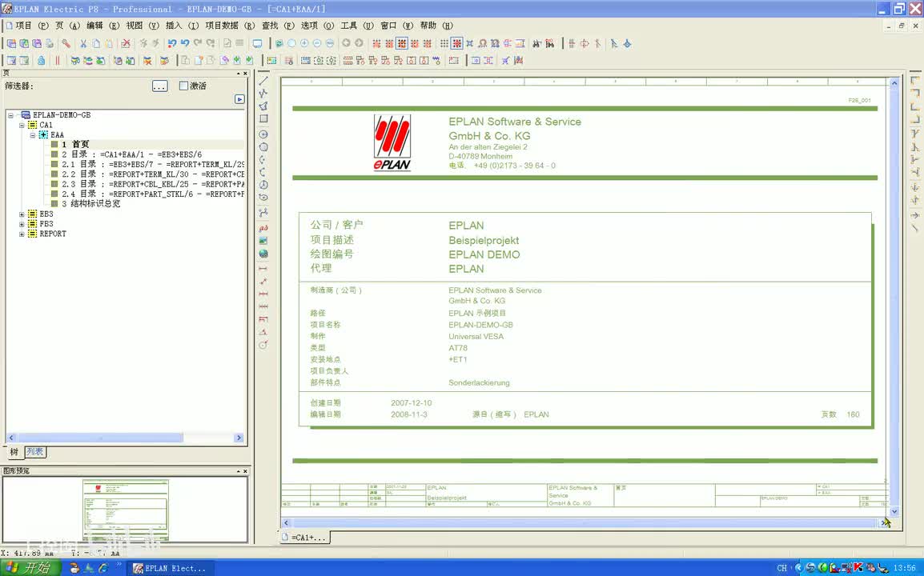Switch to the 列表 tab
924x576 pixels.
click(34, 452)
